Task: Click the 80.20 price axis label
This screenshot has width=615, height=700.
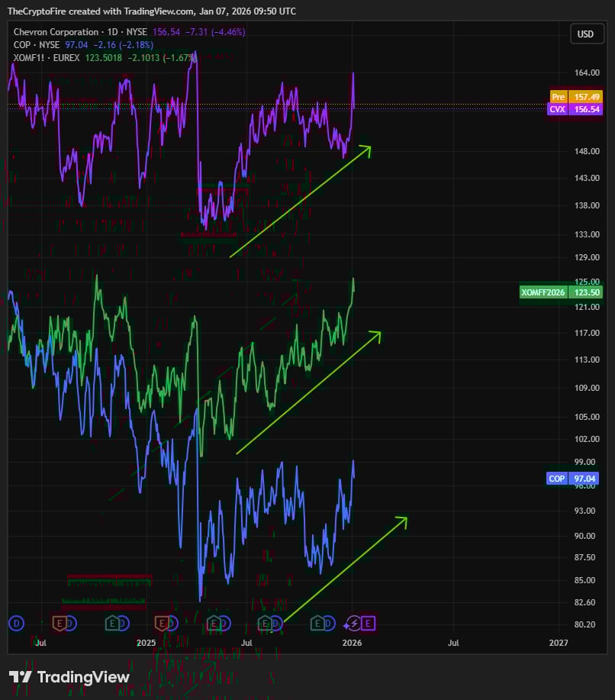Action: 584,624
